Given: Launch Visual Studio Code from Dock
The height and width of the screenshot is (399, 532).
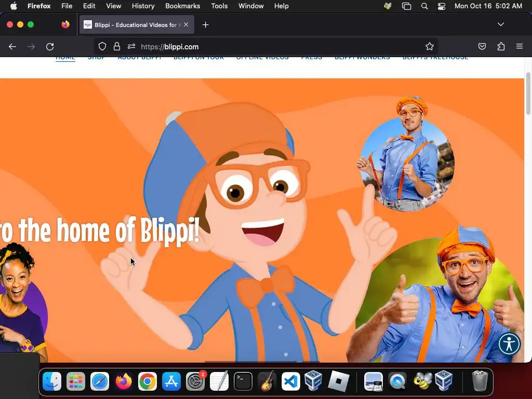Looking at the screenshot, I should pos(291,381).
